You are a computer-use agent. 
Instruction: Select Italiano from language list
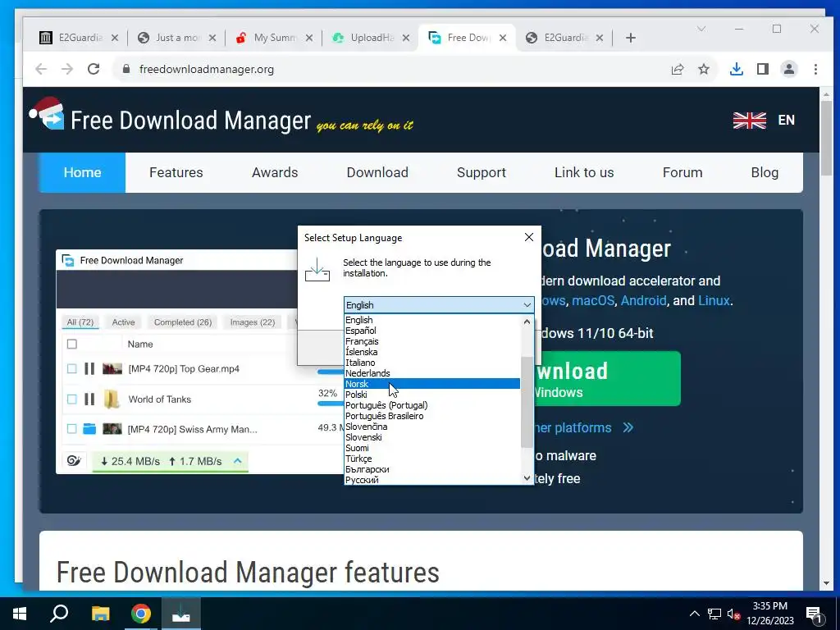431,363
